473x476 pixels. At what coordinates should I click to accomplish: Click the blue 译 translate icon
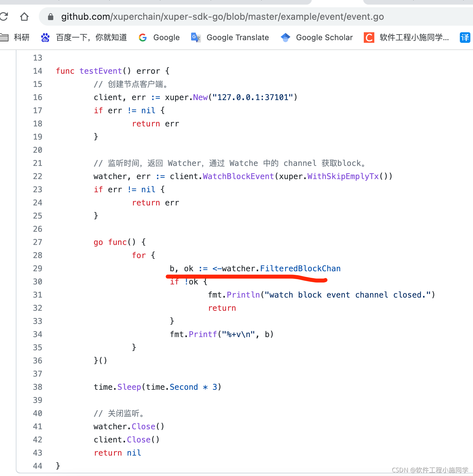(x=465, y=38)
